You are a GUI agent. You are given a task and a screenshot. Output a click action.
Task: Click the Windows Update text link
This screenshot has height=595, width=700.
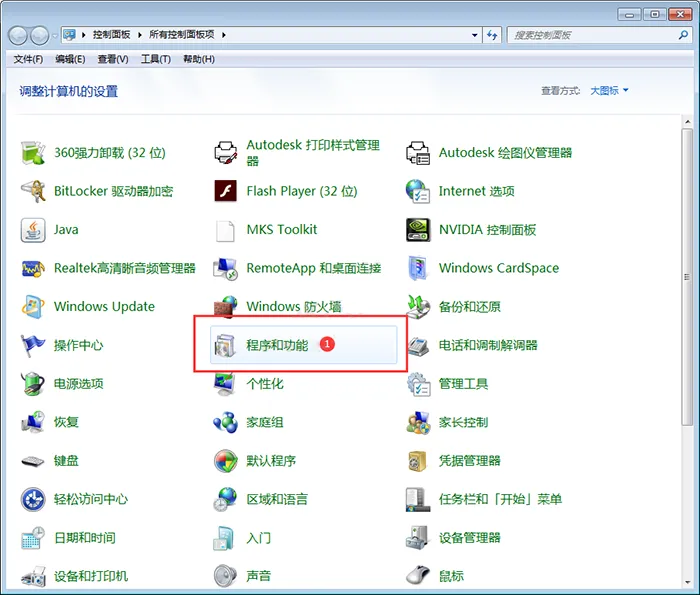click(104, 307)
